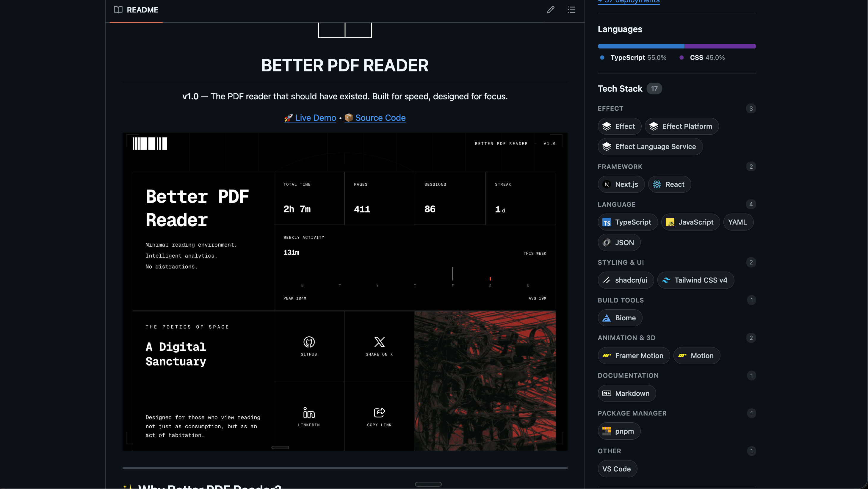
Task: Click the edit README pencil icon
Action: 551,10
